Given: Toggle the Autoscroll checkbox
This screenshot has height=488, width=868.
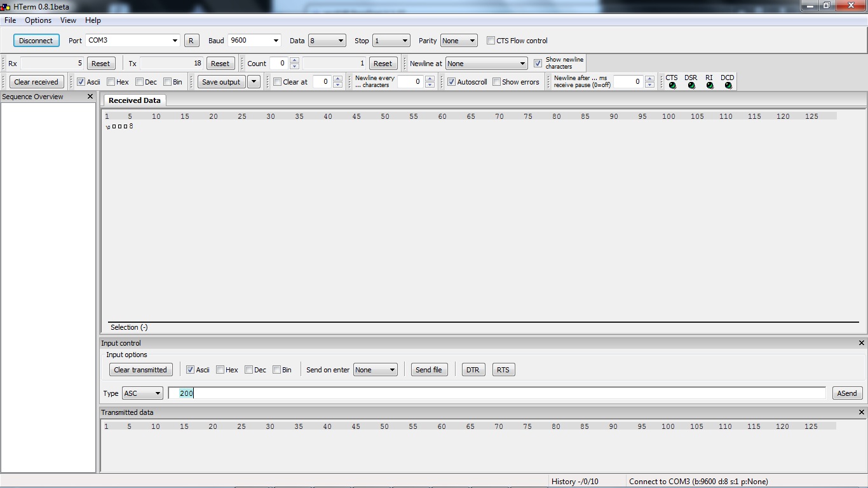Looking at the screenshot, I should click(x=451, y=82).
